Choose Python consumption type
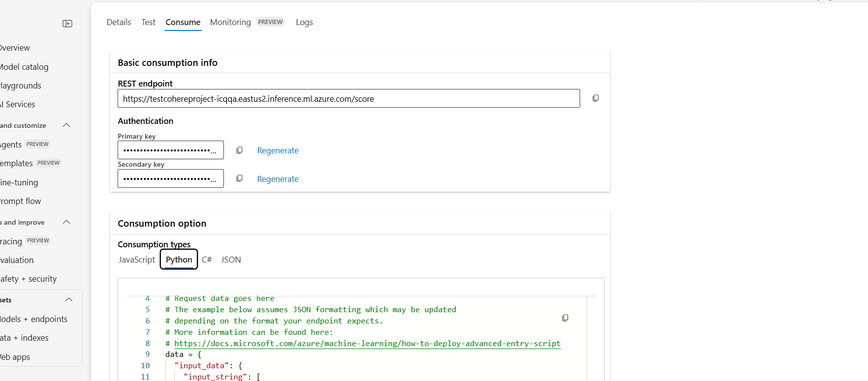The height and width of the screenshot is (381, 868). coord(179,260)
